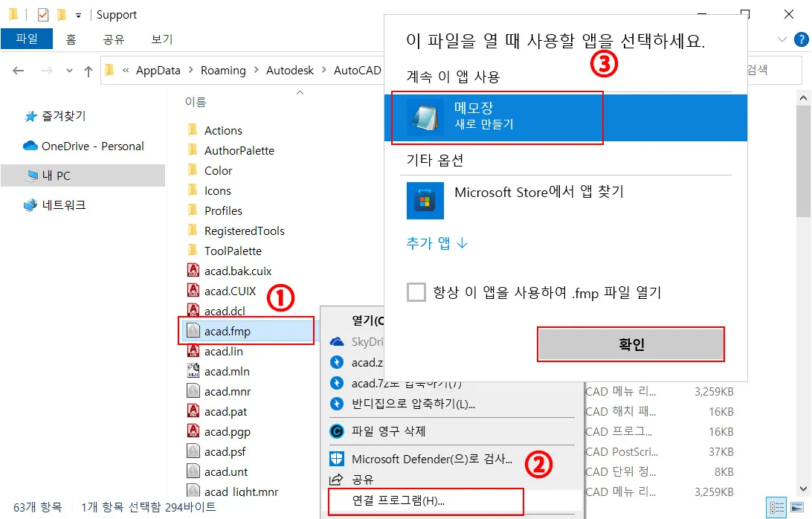The height and width of the screenshot is (519, 812).
Task: Select the Actions folder icon
Action: (x=193, y=130)
